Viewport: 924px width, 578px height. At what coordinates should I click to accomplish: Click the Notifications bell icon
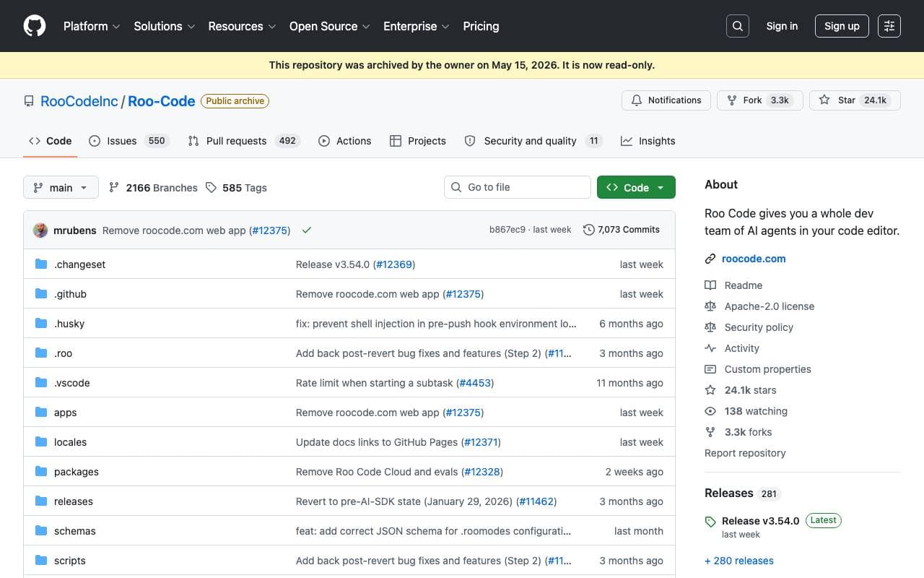click(637, 100)
